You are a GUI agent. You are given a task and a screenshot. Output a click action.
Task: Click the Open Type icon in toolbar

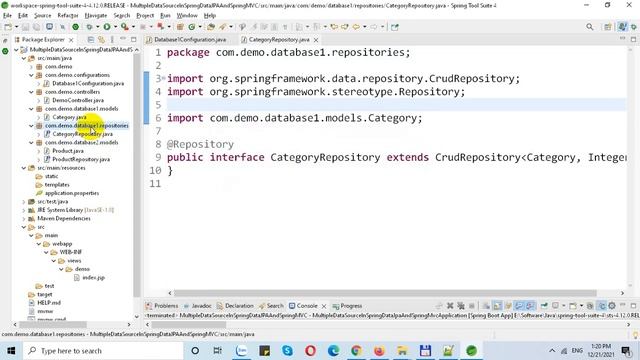coord(211,27)
